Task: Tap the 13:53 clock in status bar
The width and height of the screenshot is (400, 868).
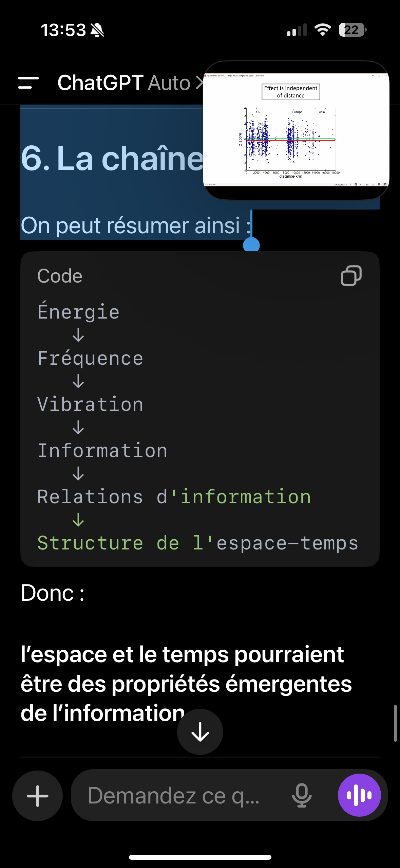Action: [63, 30]
